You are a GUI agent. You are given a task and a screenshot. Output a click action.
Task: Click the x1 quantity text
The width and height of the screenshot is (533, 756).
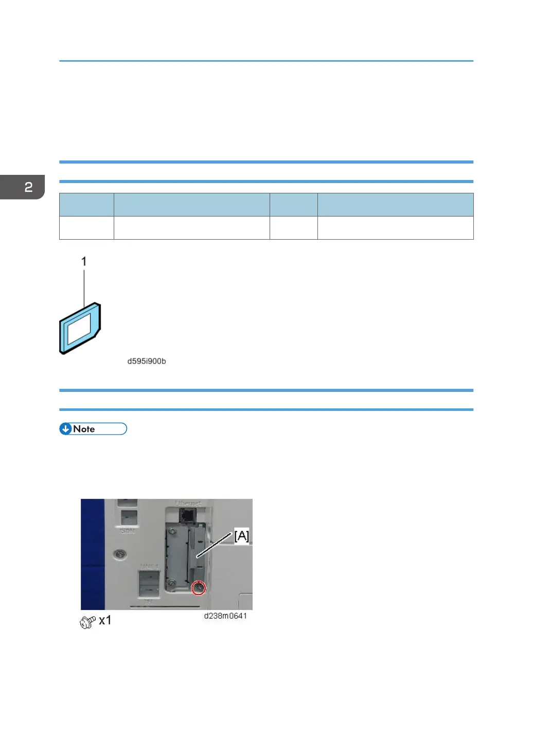coord(105,620)
